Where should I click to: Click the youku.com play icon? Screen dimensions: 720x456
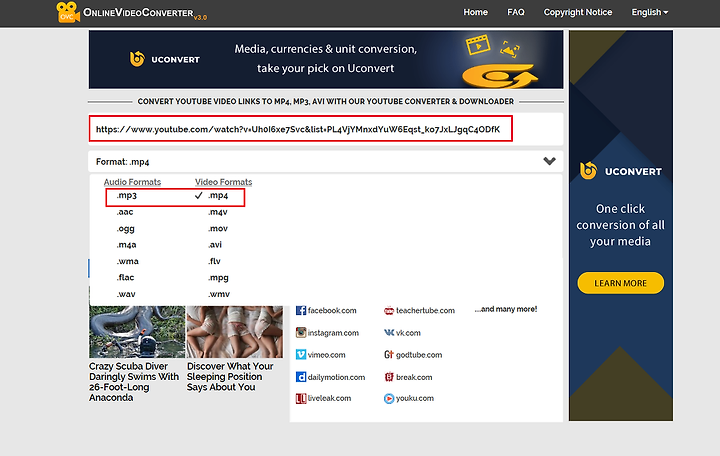coord(389,399)
